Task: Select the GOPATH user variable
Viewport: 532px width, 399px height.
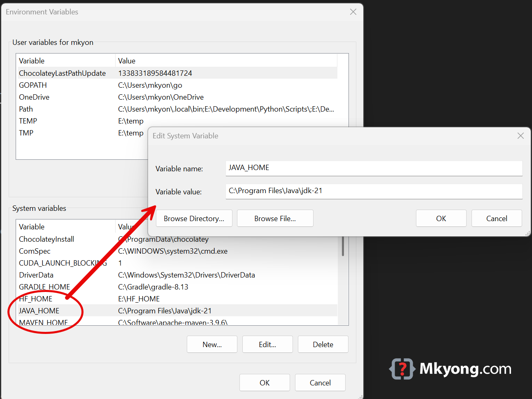Action: [33, 85]
